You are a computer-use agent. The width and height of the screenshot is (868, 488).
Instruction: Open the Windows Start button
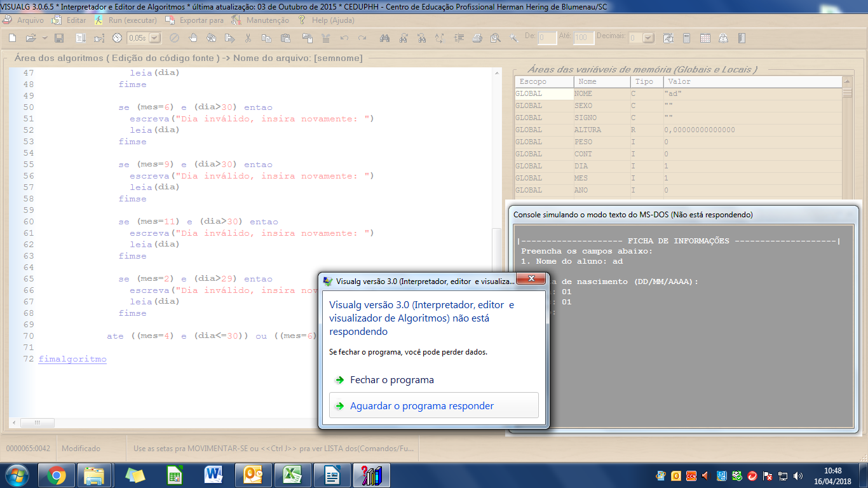pyautogui.click(x=16, y=475)
